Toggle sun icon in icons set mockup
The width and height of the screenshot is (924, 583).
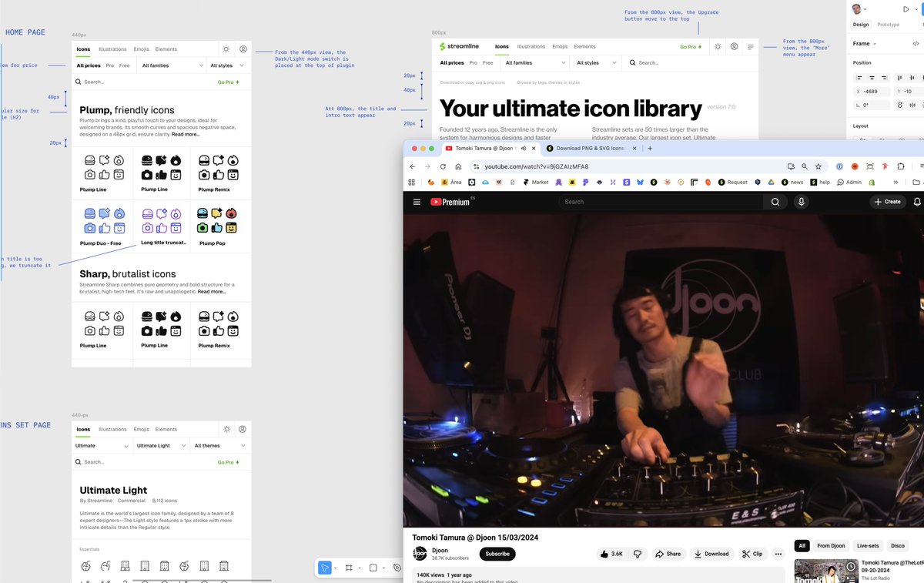coord(226,429)
